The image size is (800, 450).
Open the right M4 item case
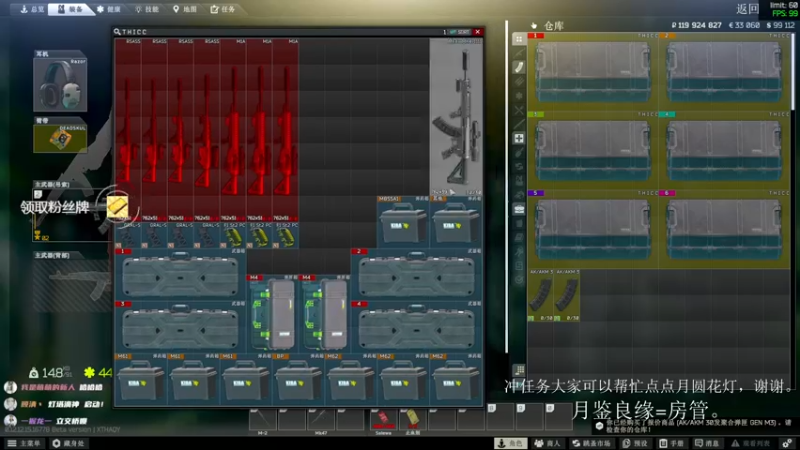pyautogui.click(x=325, y=314)
